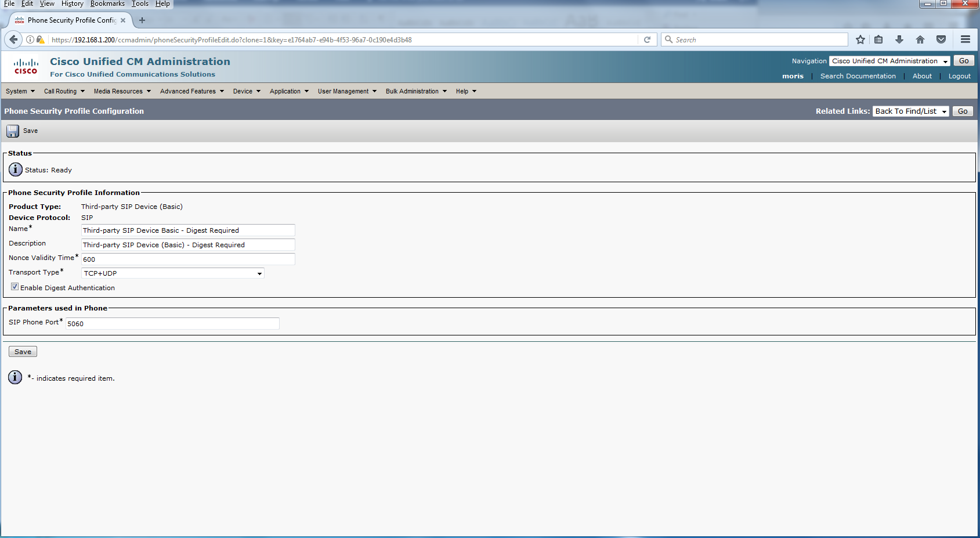Open Search Documentation link
The height and width of the screenshot is (538, 980).
click(x=858, y=76)
